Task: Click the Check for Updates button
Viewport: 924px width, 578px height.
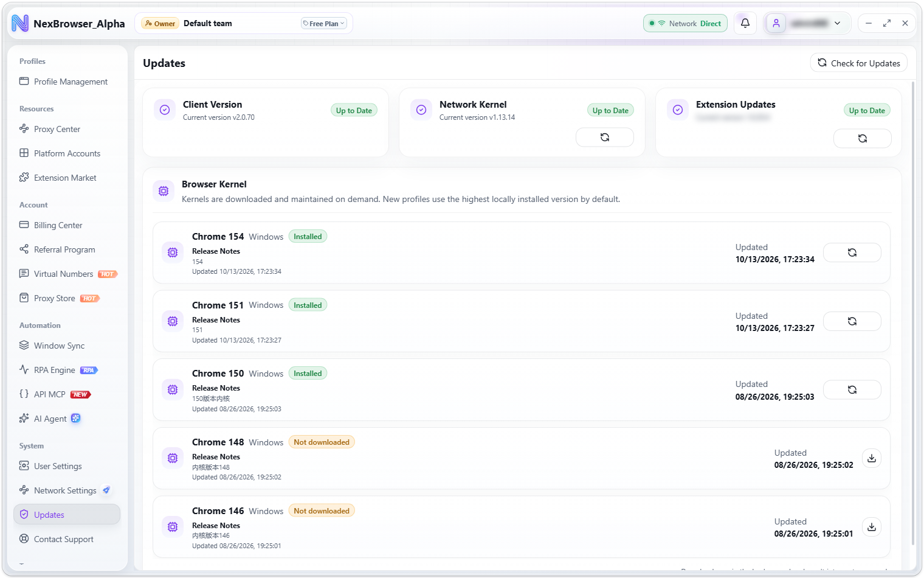Action: tap(858, 63)
